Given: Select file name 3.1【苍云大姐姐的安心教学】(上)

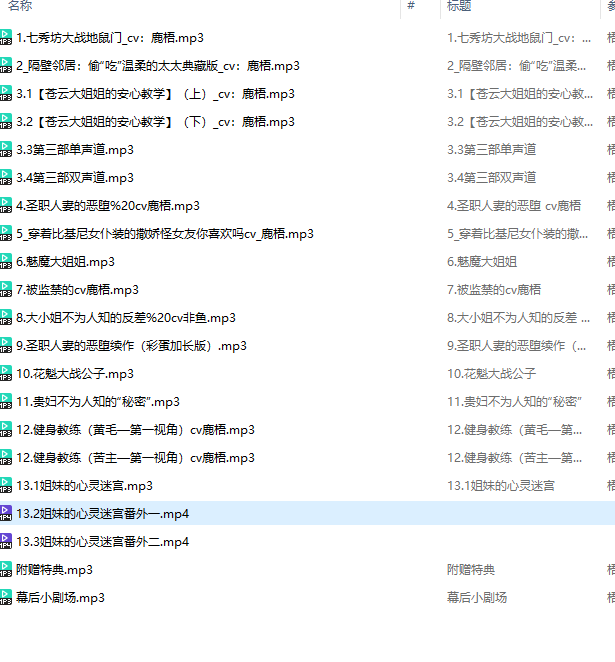Looking at the screenshot, I should click(155, 94).
